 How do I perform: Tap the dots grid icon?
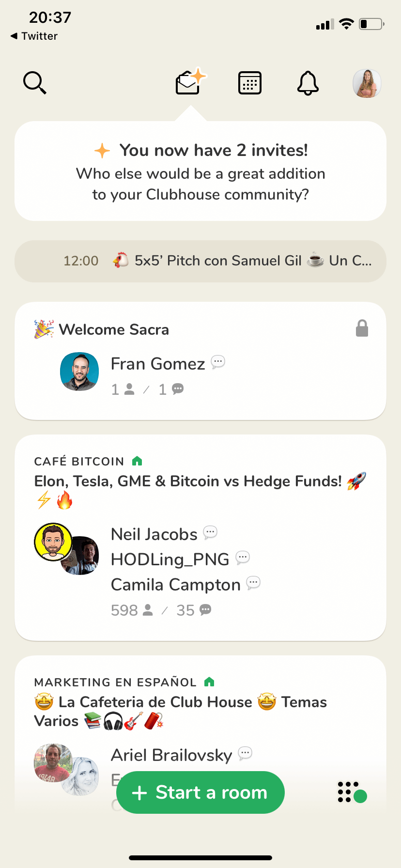[352, 792]
